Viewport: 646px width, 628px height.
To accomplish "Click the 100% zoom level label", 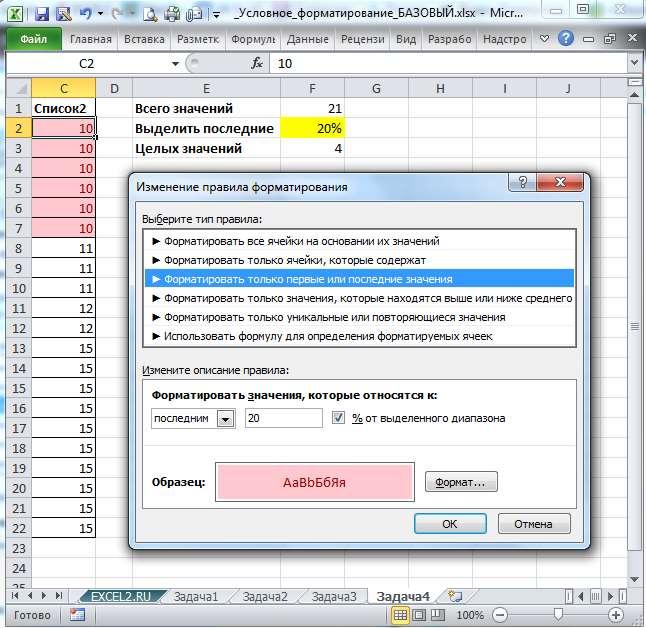I will 470,615.
